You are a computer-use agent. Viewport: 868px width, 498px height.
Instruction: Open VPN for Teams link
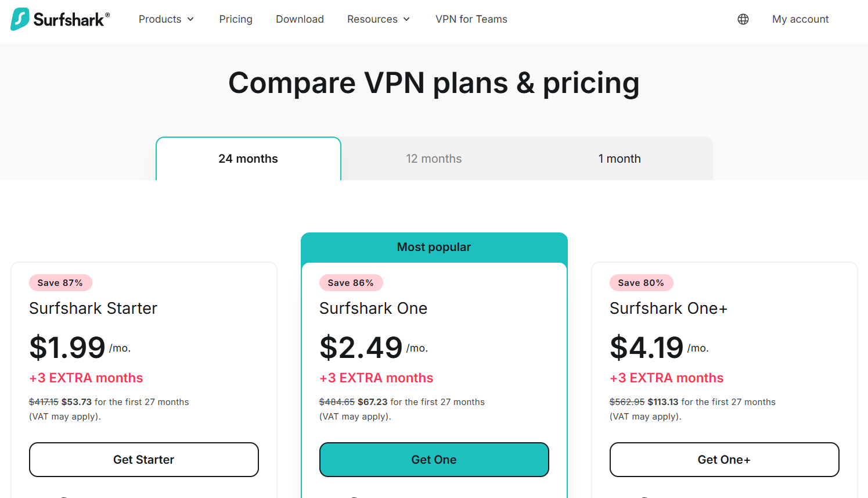[471, 19]
